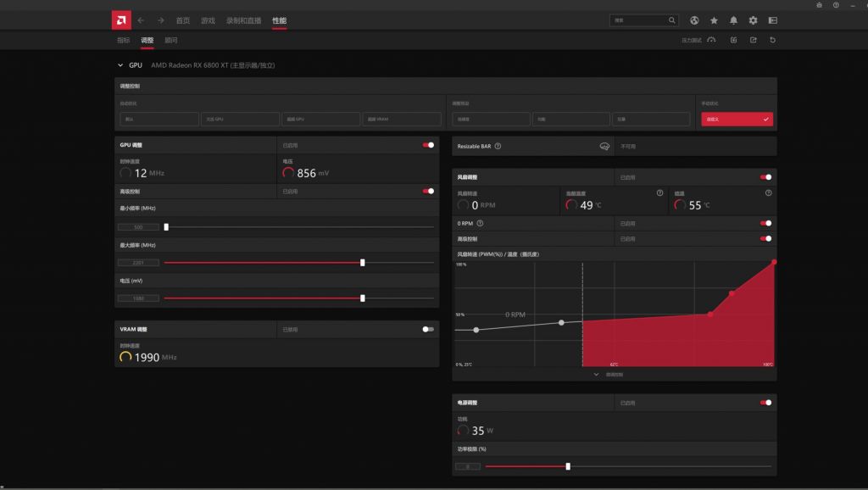This screenshot has width=868, height=490.
Task: Open settings gear icon in top bar
Action: pyautogui.click(x=753, y=20)
